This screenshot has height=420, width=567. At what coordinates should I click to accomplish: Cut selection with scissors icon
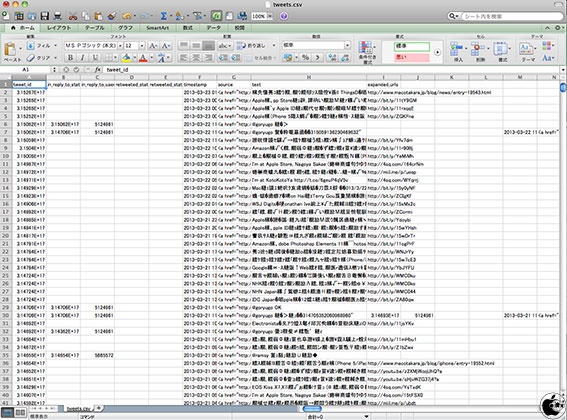[73, 16]
